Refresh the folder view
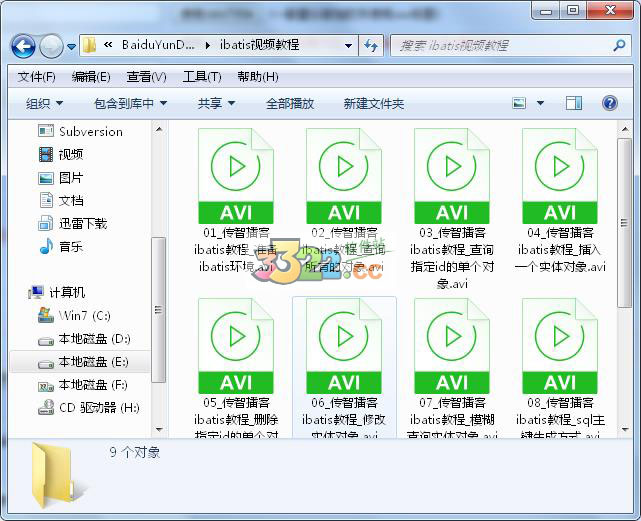This screenshot has width=641, height=521. click(371, 45)
